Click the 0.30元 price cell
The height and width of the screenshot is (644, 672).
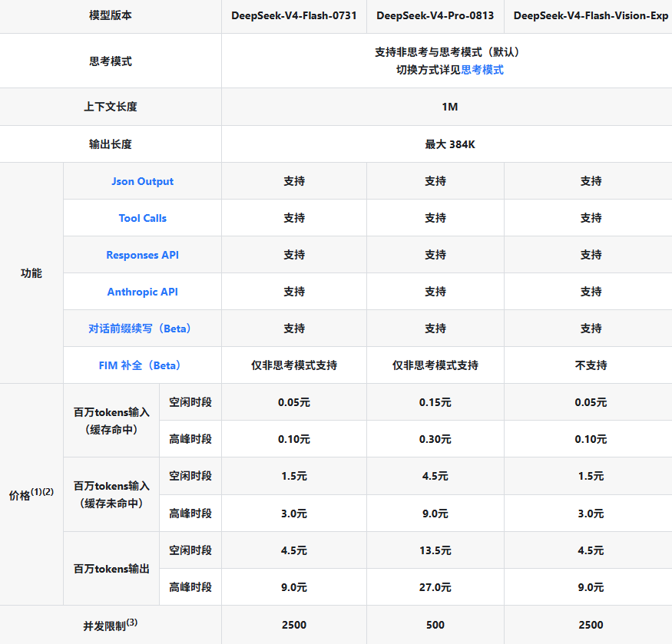(x=435, y=439)
